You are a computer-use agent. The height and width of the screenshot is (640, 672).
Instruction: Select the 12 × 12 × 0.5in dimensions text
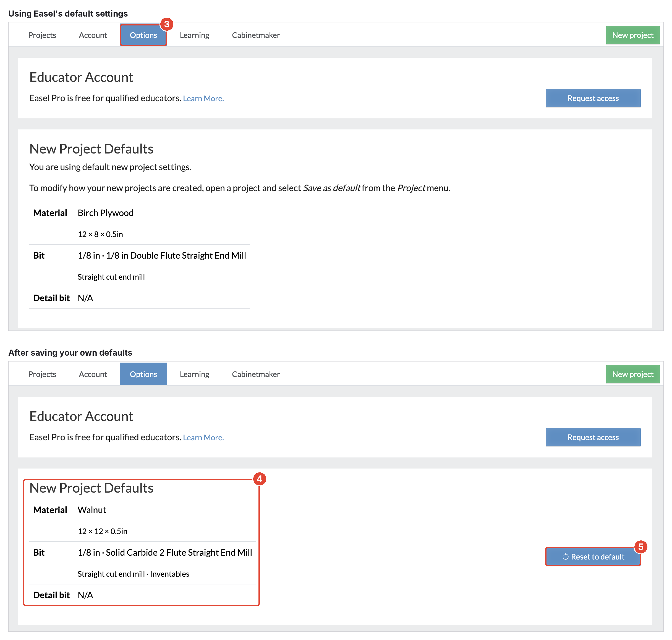point(102,532)
